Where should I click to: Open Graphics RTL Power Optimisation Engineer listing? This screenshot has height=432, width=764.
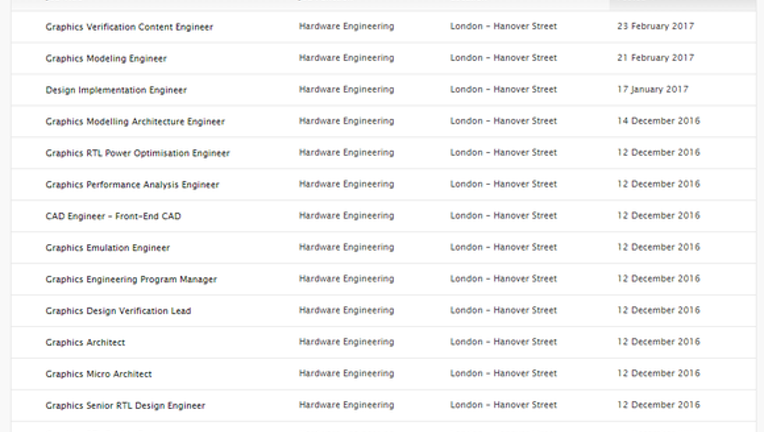pos(137,153)
